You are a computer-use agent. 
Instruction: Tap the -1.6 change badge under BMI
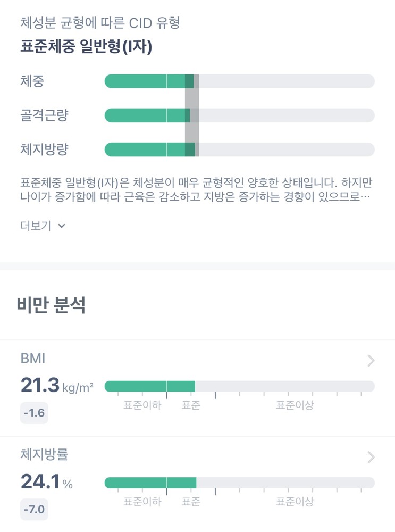click(34, 413)
